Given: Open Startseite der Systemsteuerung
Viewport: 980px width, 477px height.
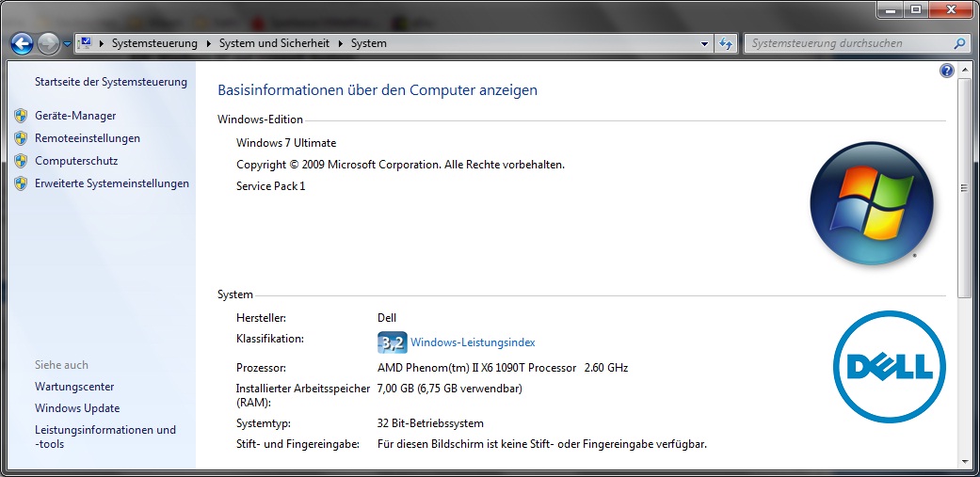Looking at the screenshot, I should (x=111, y=82).
